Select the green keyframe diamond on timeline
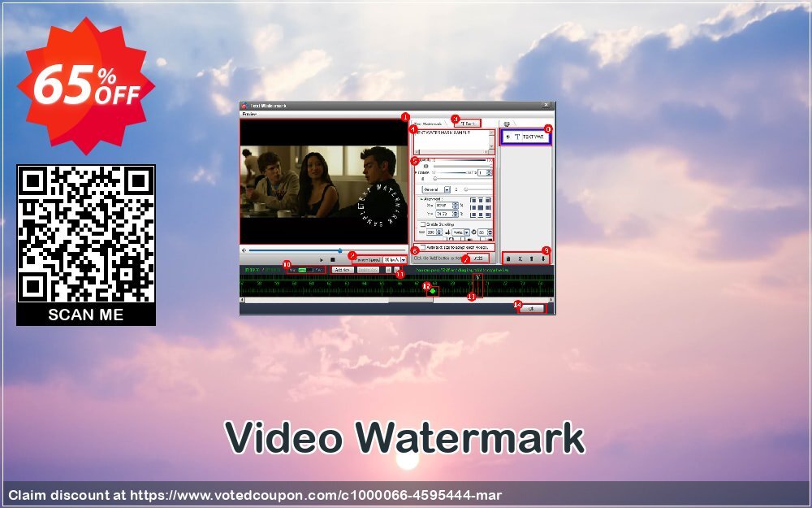812x508 pixels. [x=433, y=291]
